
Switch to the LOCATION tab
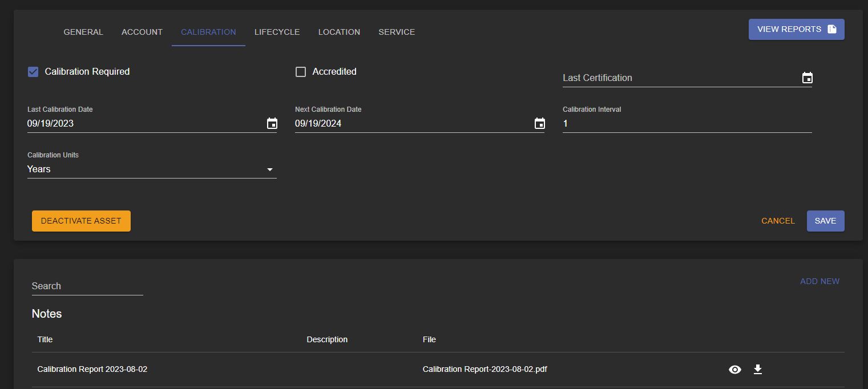pos(339,32)
